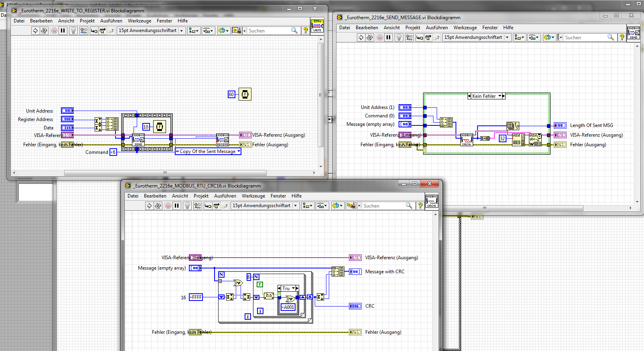Click Run Continuously in MODBUS_RTU_CRC16 toolbar

point(158,206)
